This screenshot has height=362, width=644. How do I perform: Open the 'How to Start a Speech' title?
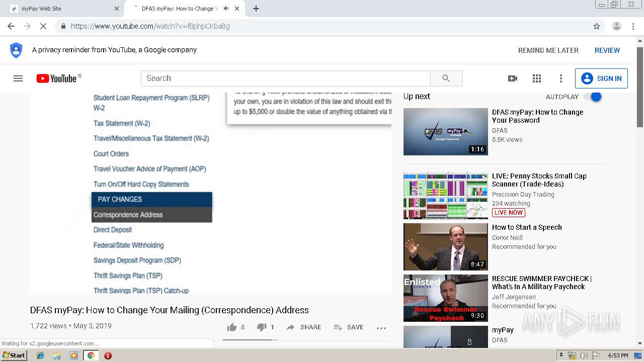(x=527, y=227)
